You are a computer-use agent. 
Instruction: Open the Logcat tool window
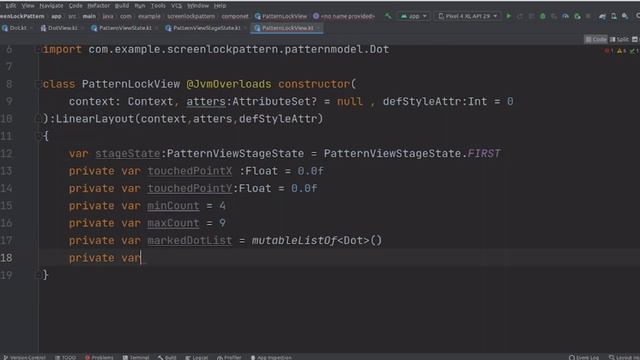tap(196, 357)
